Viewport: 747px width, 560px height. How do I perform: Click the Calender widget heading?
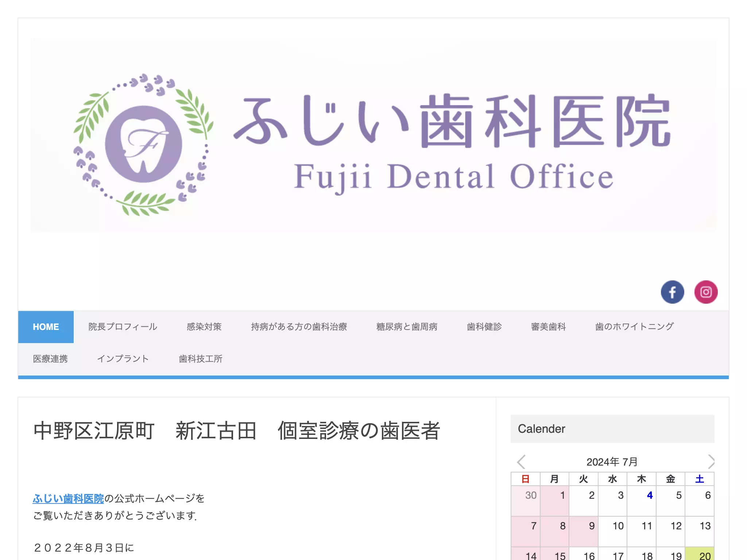coord(612,429)
